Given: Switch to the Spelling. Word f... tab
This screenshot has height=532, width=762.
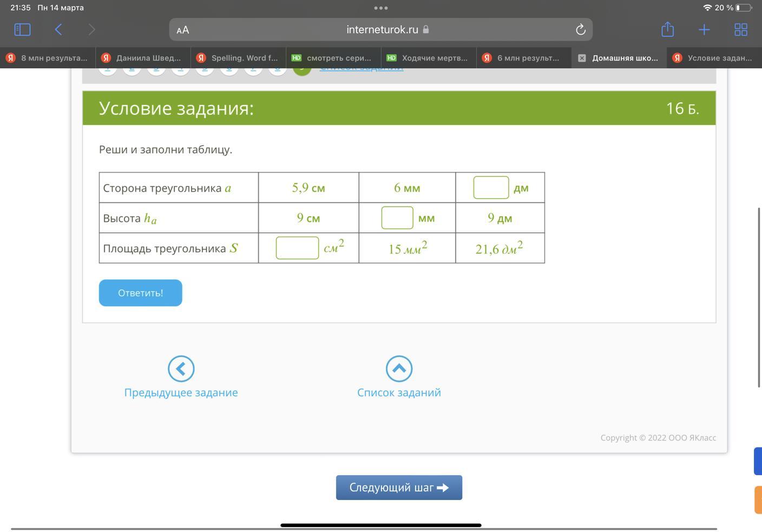Looking at the screenshot, I should coord(238,58).
